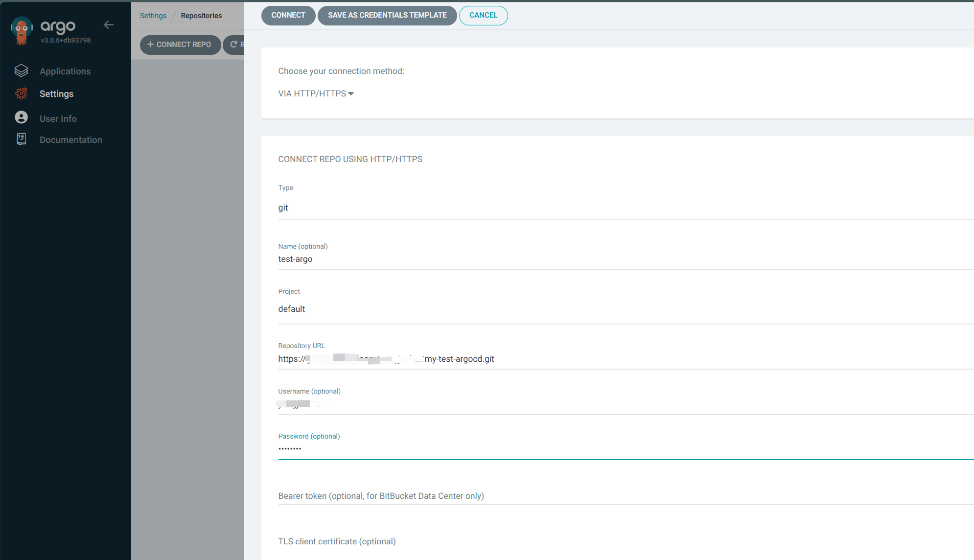The height and width of the screenshot is (560, 974).
Task: Click the Applications layers icon
Action: (x=21, y=71)
